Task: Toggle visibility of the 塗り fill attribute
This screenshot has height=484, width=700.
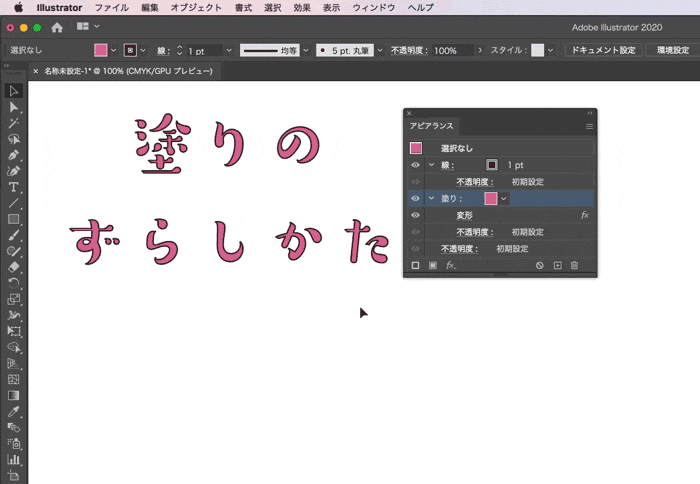Action: (415, 199)
